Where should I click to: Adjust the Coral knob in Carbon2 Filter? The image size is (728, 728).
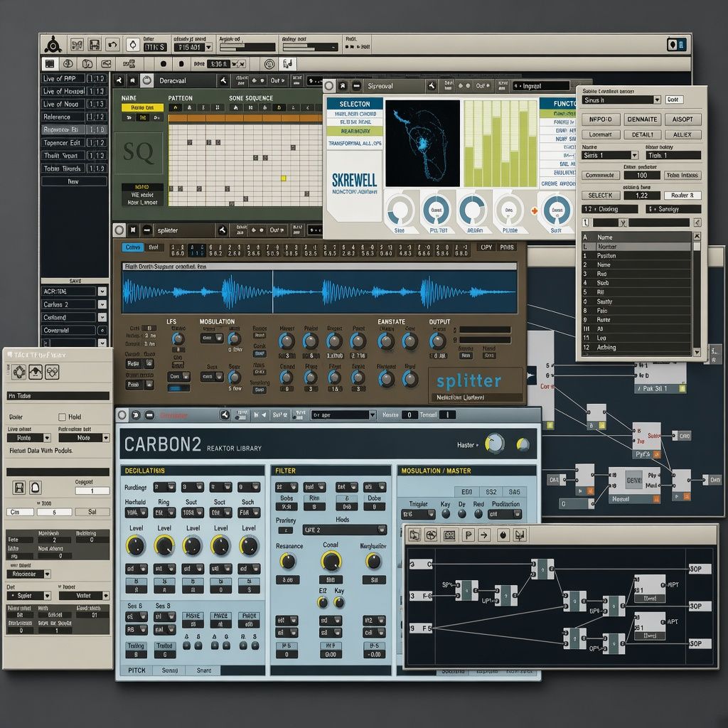331,562
